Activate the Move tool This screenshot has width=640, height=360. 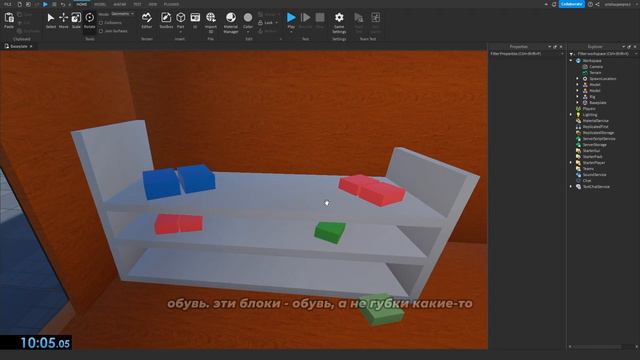point(63,20)
